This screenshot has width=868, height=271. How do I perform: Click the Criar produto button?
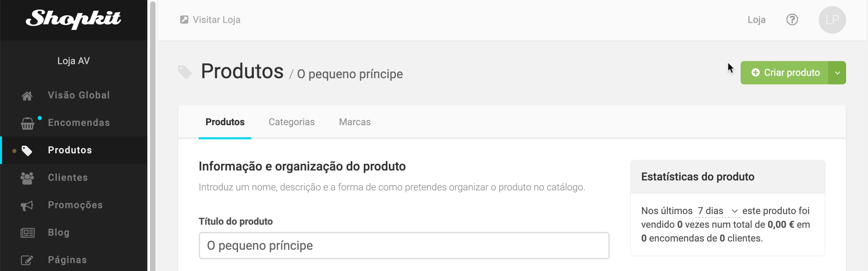[x=784, y=73]
